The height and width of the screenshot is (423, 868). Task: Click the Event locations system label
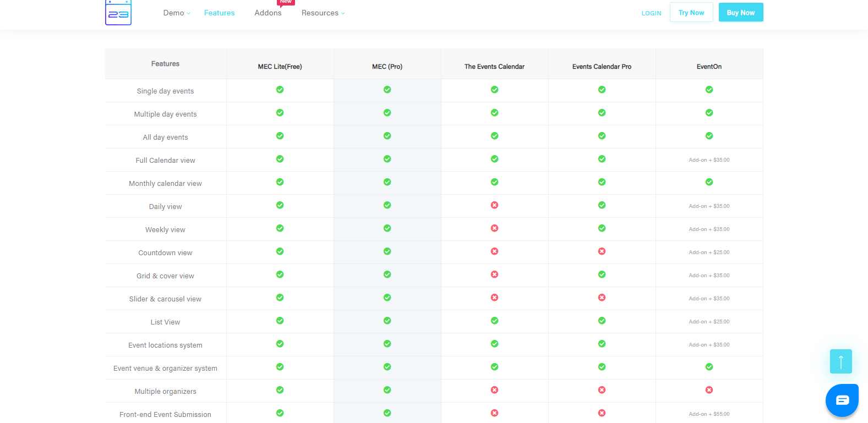coord(165,345)
